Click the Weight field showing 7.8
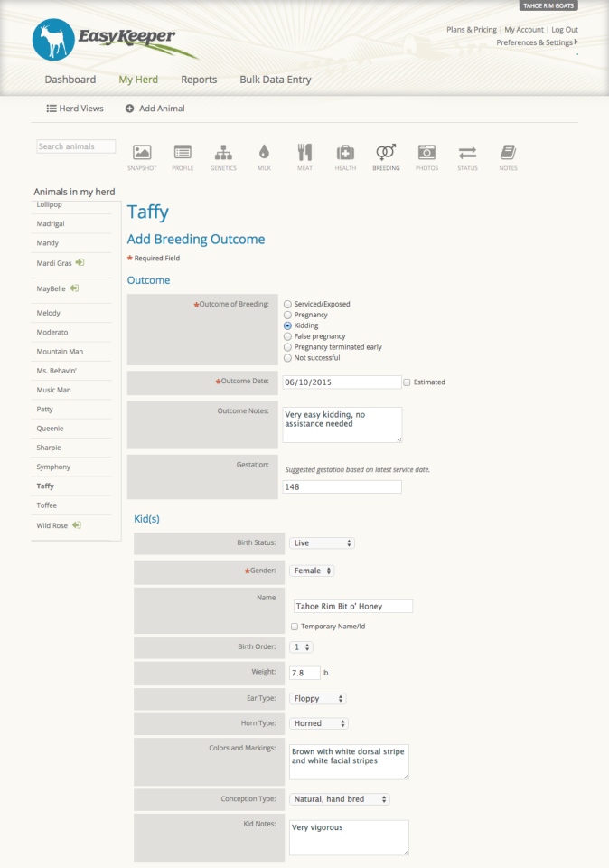This screenshot has height=868, width=609. [x=304, y=673]
